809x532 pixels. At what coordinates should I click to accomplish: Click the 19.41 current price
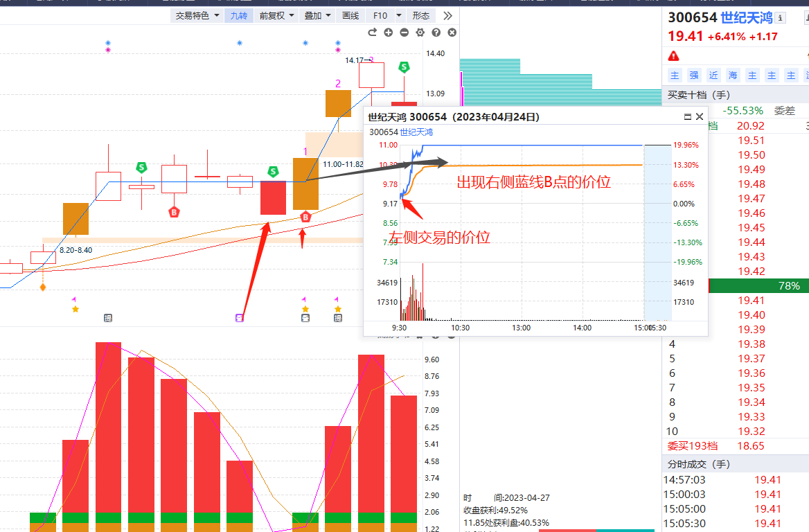click(x=685, y=37)
